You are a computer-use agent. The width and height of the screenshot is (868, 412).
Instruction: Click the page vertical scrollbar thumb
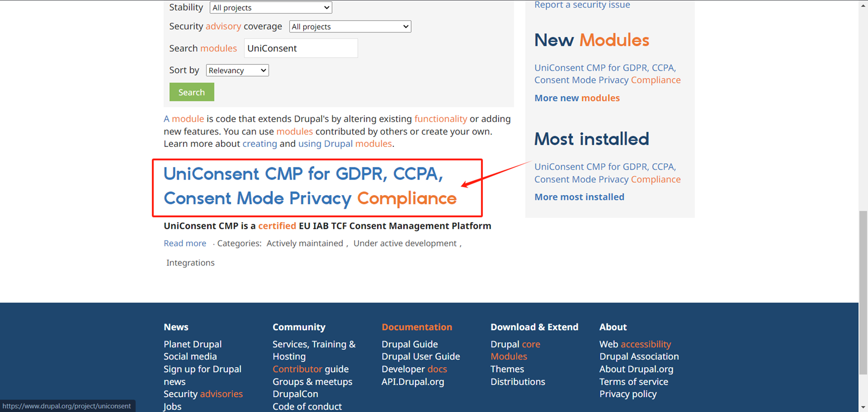[x=863, y=293]
